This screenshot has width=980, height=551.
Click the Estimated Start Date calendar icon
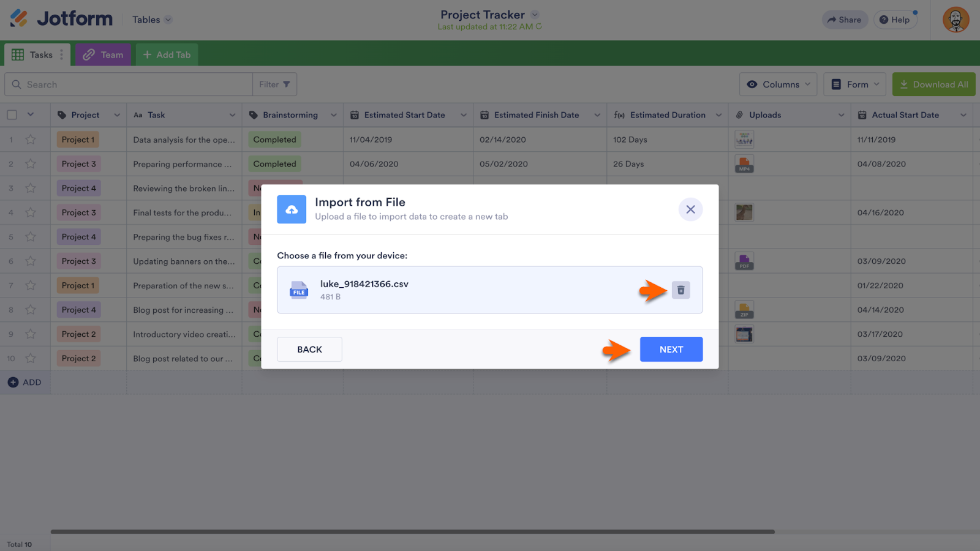click(x=355, y=115)
